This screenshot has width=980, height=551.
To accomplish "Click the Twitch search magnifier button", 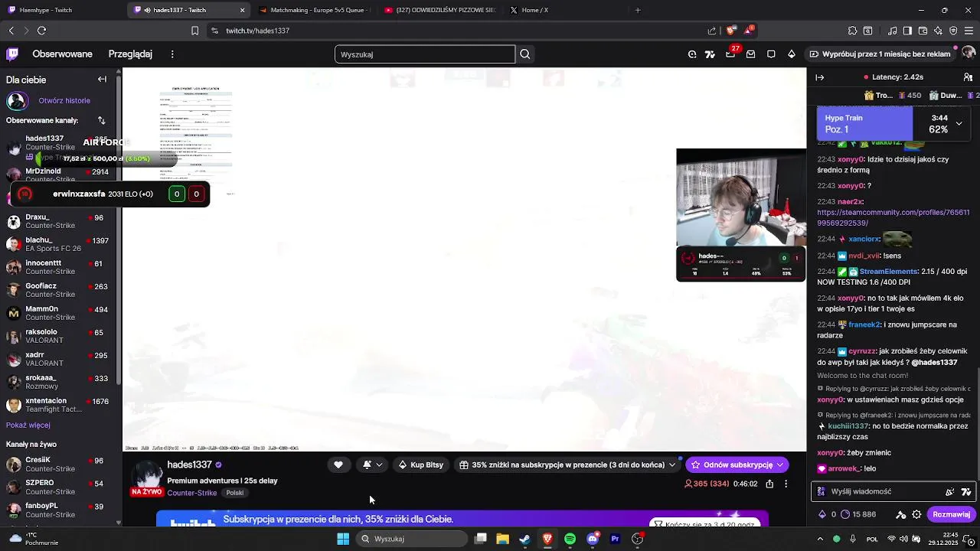I will 525,54.
